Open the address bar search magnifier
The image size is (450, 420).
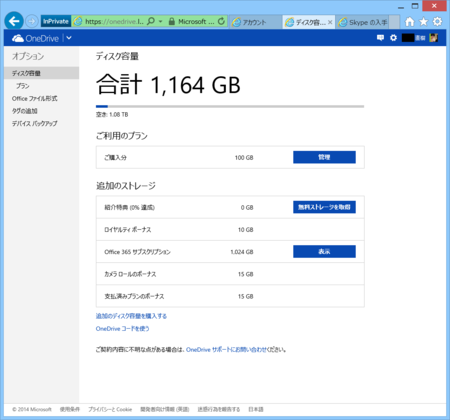[151, 22]
